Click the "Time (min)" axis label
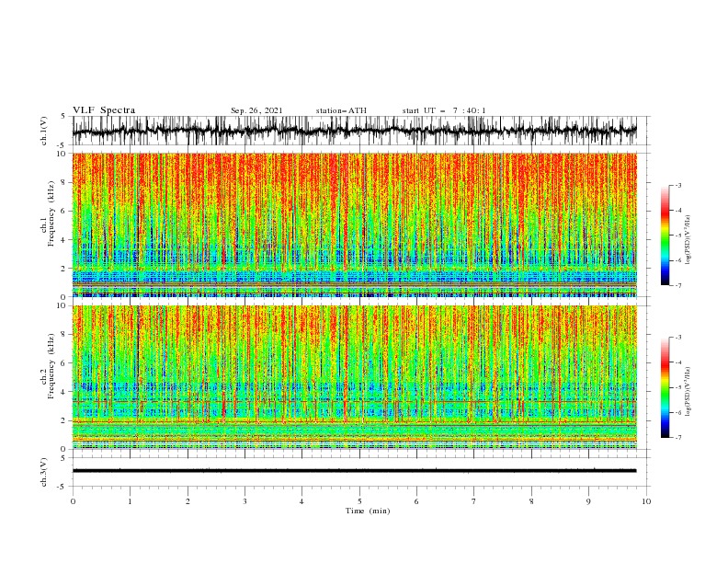The height and width of the screenshot is (563, 728). coord(368,511)
